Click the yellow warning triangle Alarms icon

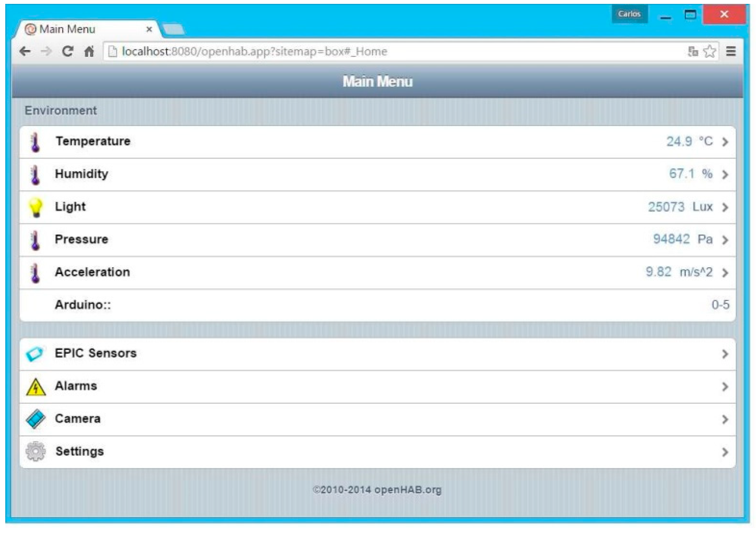click(36, 387)
